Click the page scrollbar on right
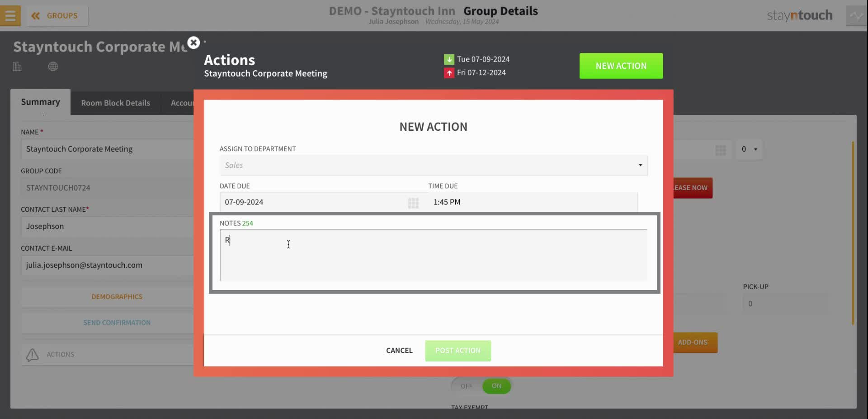 tap(853, 233)
